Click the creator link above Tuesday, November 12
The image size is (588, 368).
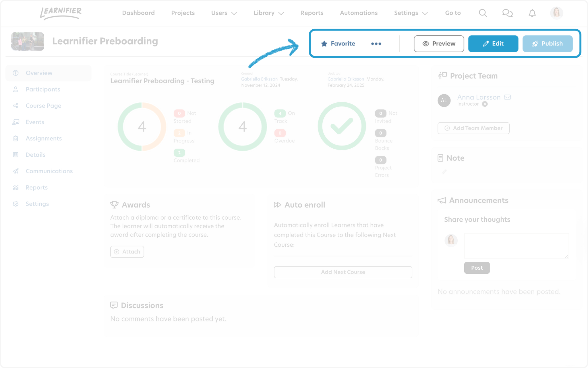coord(259,79)
